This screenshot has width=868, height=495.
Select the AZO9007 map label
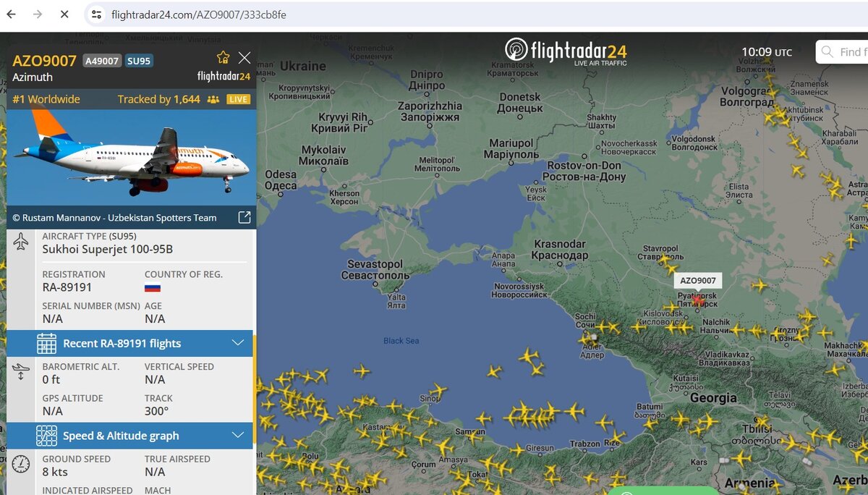[x=698, y=280]
